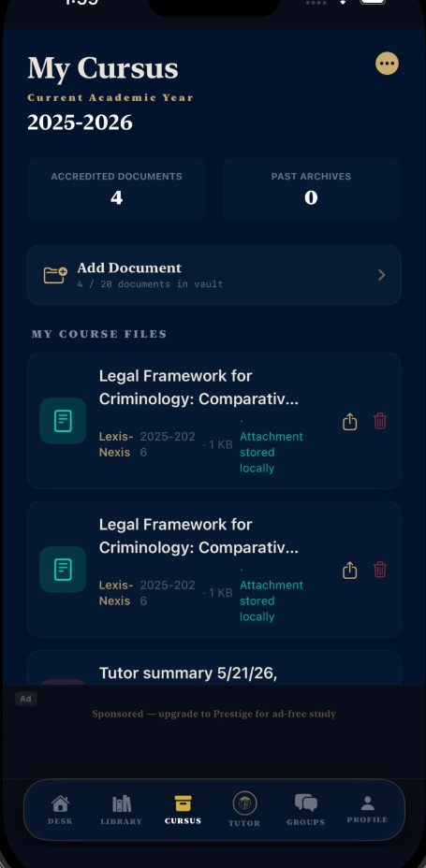Screen dimensions: 426x868
Task: Go to the Desk tab
Action: (x=60, y=810)
